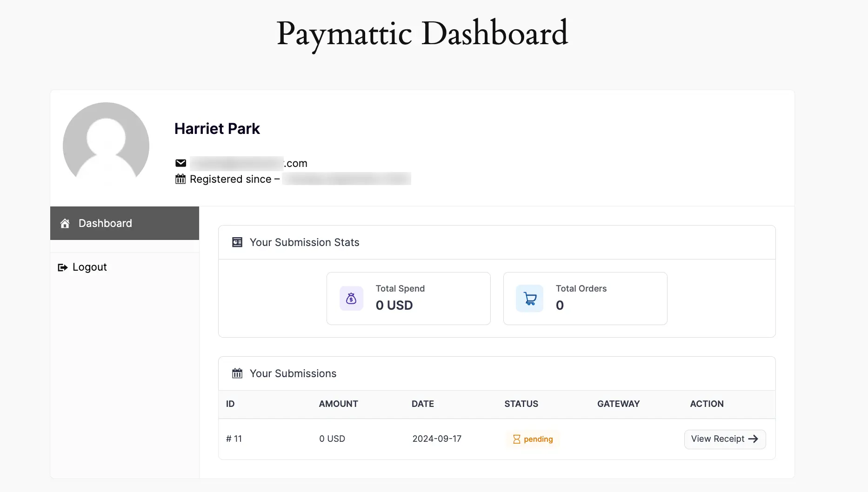The image size is (868, 492).
Task: Open the Dashboard sidebar entry
Action: 105,223
